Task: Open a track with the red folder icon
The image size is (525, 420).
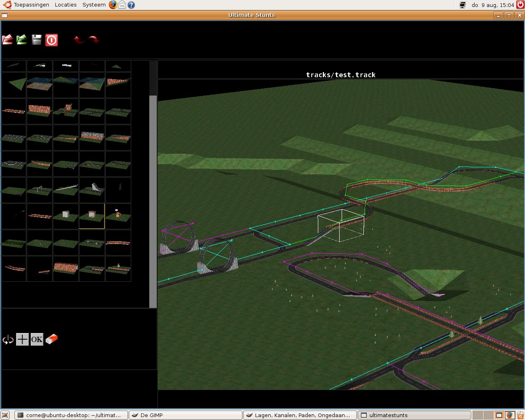Action: point(7,40)
